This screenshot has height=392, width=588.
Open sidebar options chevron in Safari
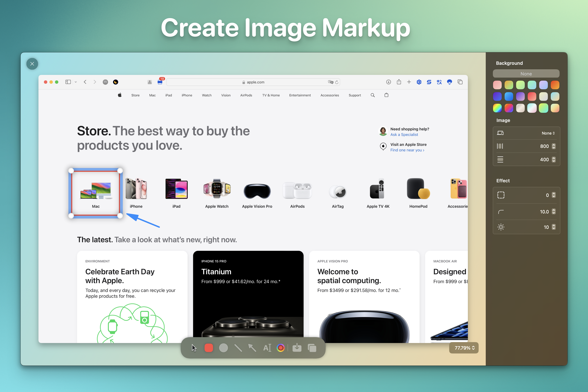click(76, 82)
